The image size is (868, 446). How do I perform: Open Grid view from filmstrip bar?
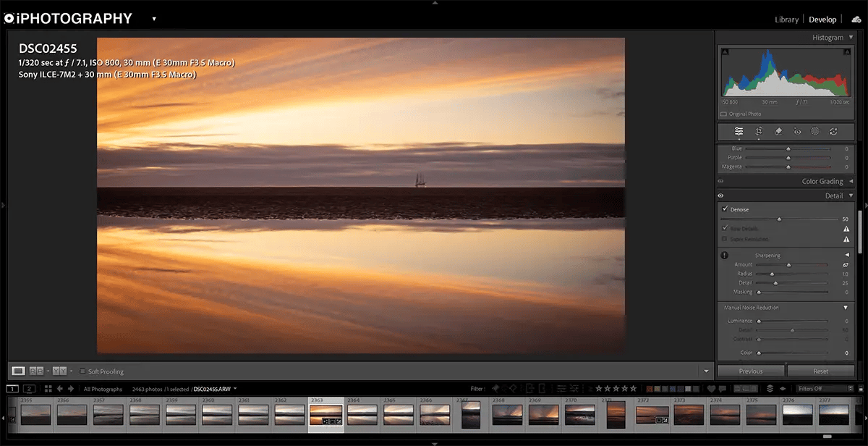[48, 389]
